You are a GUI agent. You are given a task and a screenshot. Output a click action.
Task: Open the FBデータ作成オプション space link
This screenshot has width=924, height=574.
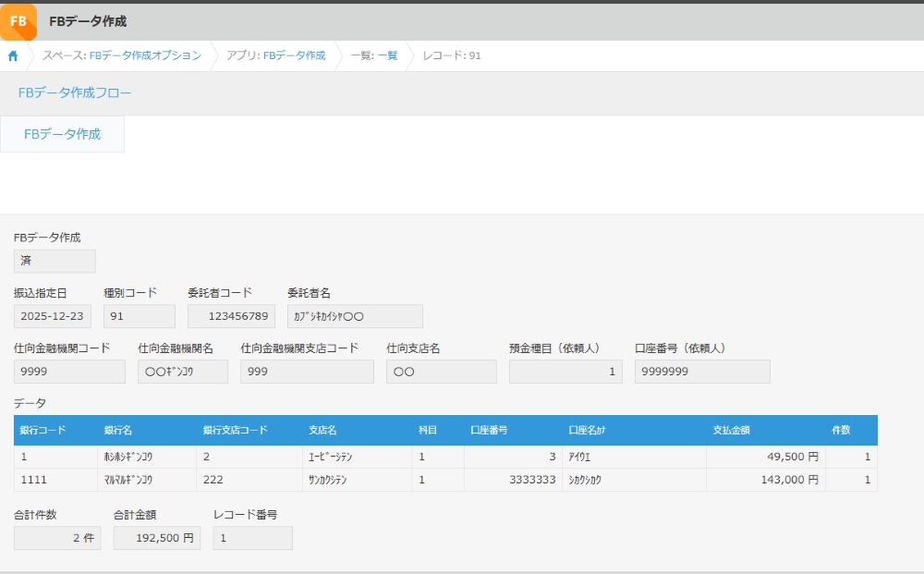pyautogui.click(x=145, y=55)
